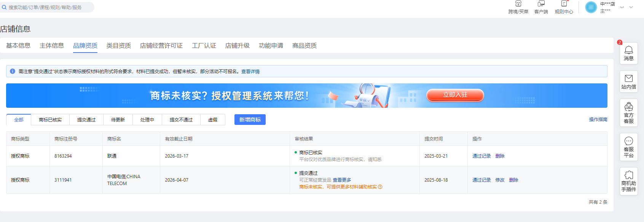The height and width of the screenshot is (222, 644).
Task: Open 商品资质 tab
Action: pyautogui.click(x=304, y=46)
